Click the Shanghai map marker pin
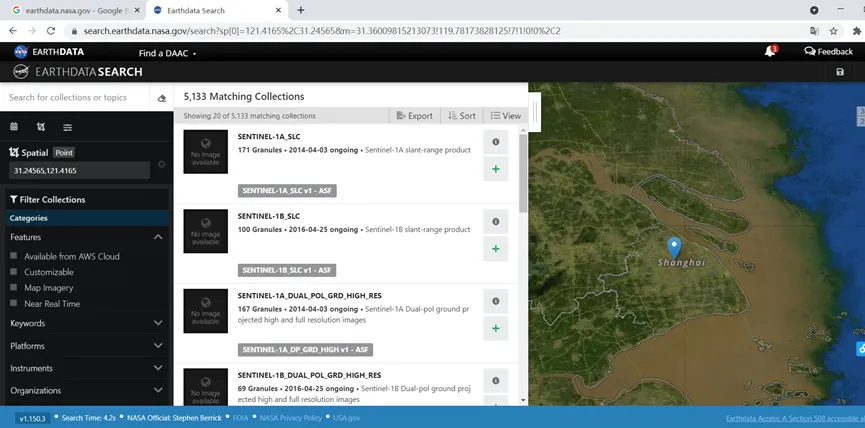This screenshot has height=428, width=865. (x=674, y=247)
